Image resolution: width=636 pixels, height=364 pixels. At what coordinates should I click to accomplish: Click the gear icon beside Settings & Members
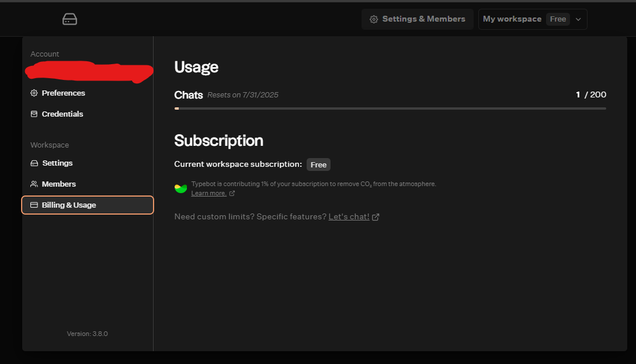pyautogui.click(x=374, y=19)
